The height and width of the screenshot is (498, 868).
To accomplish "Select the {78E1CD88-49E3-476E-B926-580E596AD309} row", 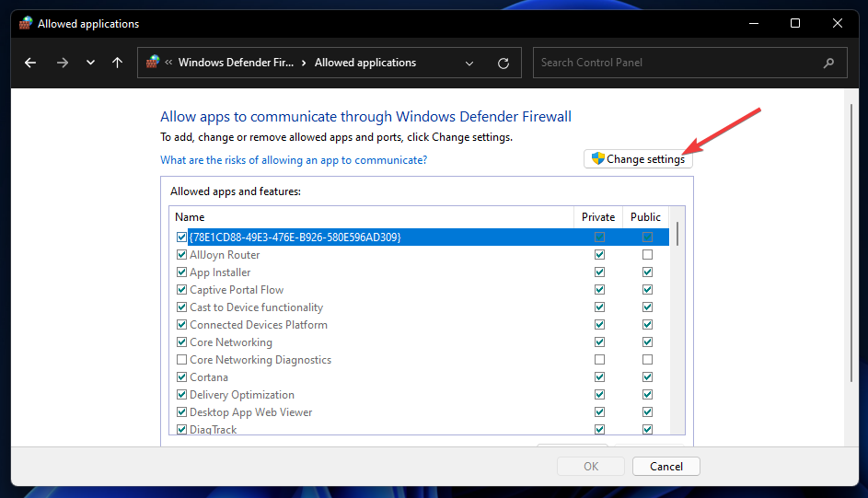I will [x=419, y=237].
